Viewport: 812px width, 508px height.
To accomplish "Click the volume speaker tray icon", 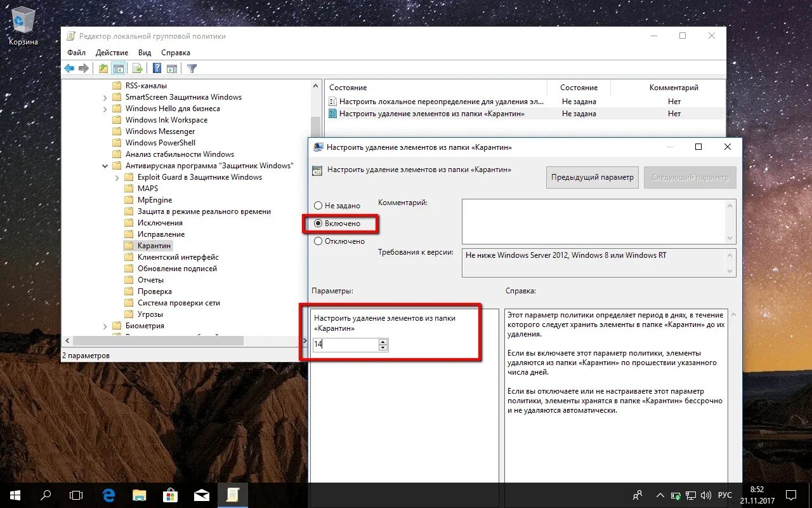I will click(707, 495).
